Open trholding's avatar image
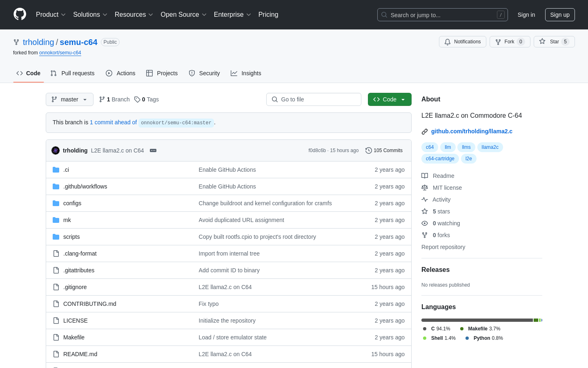This screenshot has width=588, height=368. coord(56,150)
